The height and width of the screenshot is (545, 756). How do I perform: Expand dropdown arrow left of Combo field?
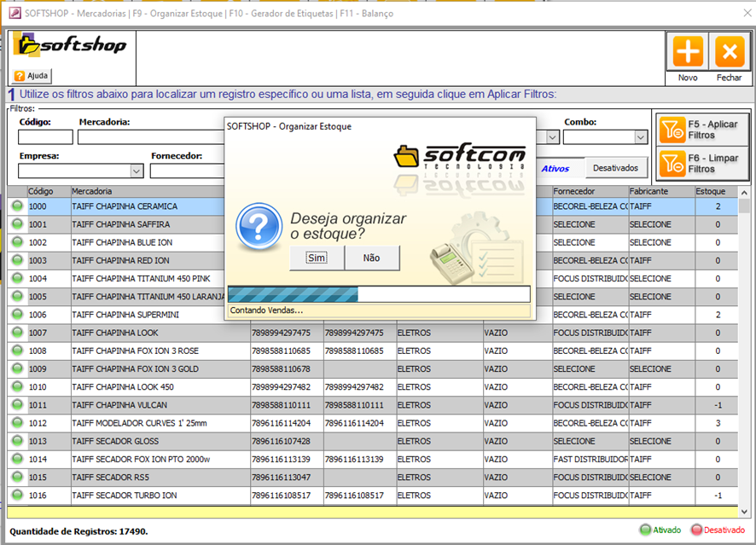(552, 137)
